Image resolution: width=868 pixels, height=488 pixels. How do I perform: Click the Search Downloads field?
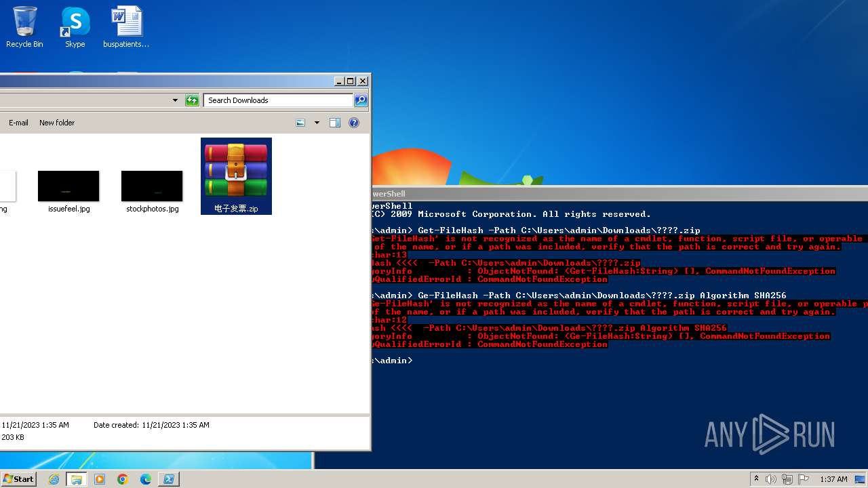278,100
